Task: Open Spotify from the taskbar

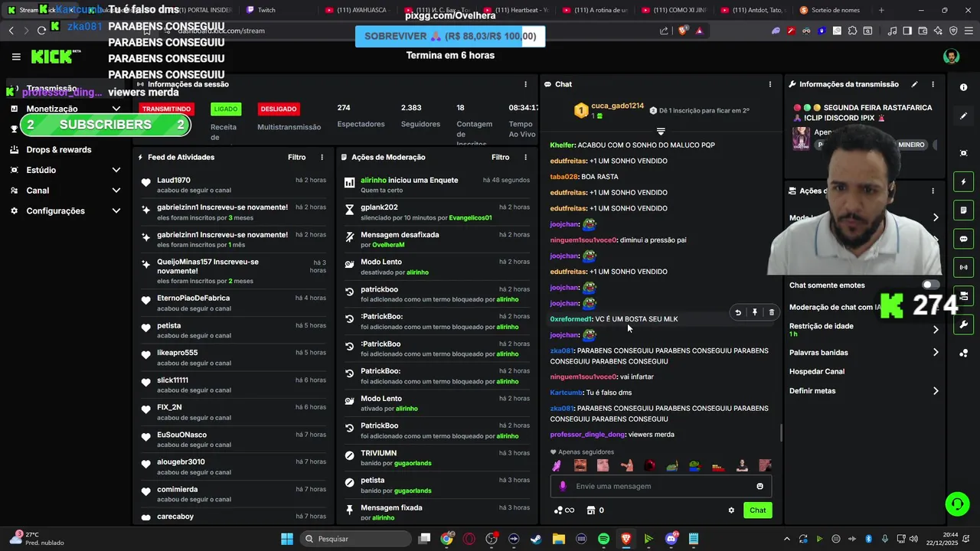Action: pyautogui.click(x=603, y=539)
